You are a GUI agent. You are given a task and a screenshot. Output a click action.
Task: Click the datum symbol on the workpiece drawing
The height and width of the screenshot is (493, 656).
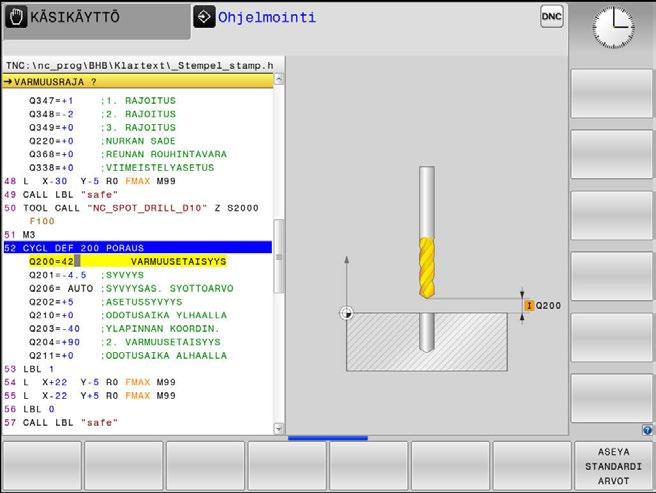[x=346, y=313]
